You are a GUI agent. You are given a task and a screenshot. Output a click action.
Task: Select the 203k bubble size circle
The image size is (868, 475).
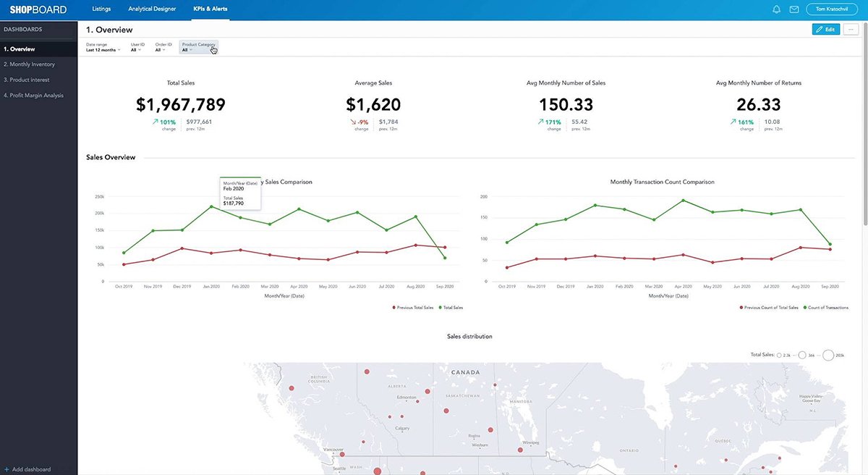pos(829,355)
